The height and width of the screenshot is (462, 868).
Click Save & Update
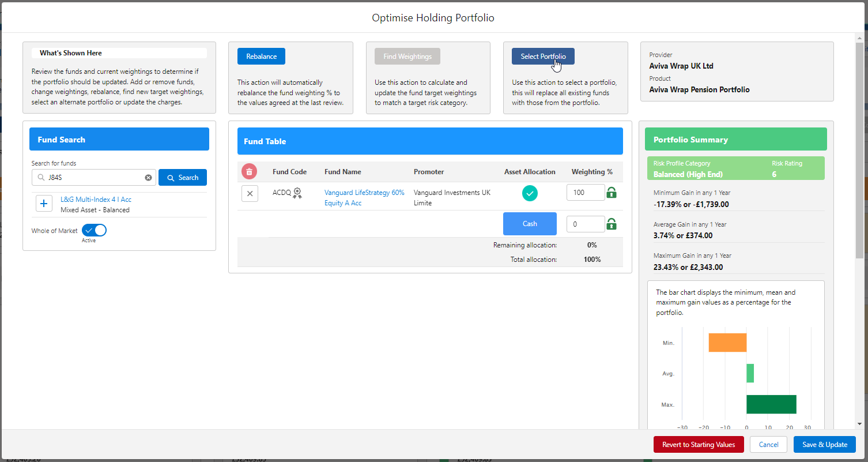click(x=825, y=445)
